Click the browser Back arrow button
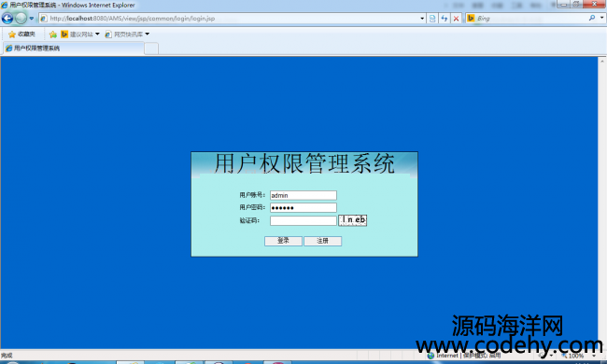The width and height of the screenshot is (607, 364). 7,18
